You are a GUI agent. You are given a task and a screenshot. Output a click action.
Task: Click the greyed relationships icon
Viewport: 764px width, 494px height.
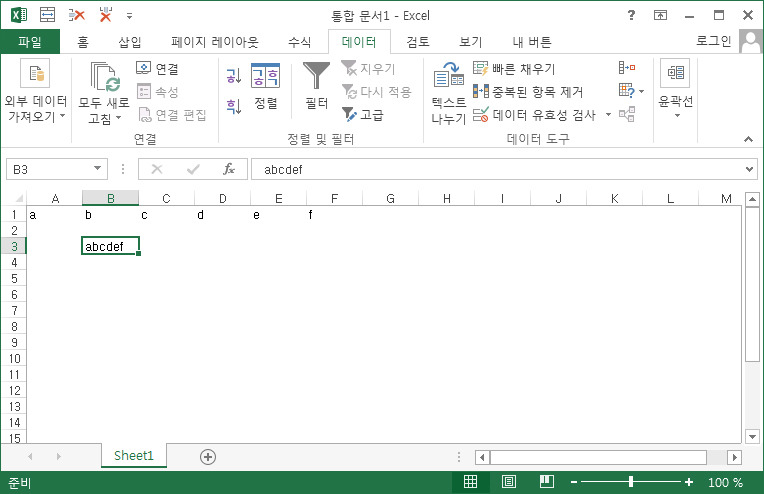[x=627, y=114]
